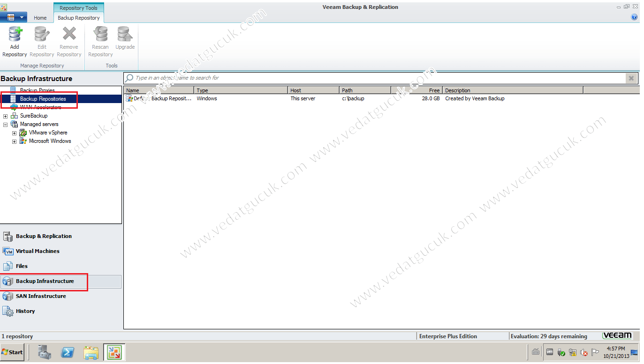Clear the search with the X button
Viewport: 644px width, 364px height.
[x=631, y=78]
